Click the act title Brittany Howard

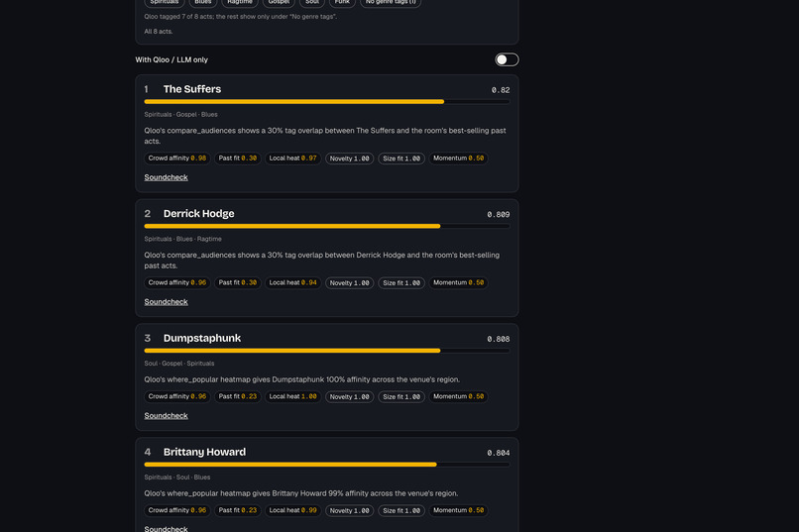coord(204,452)
